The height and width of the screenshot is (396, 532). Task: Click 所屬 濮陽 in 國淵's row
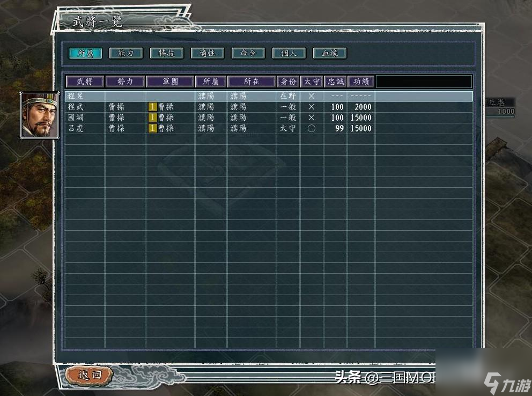click(206, 118)
